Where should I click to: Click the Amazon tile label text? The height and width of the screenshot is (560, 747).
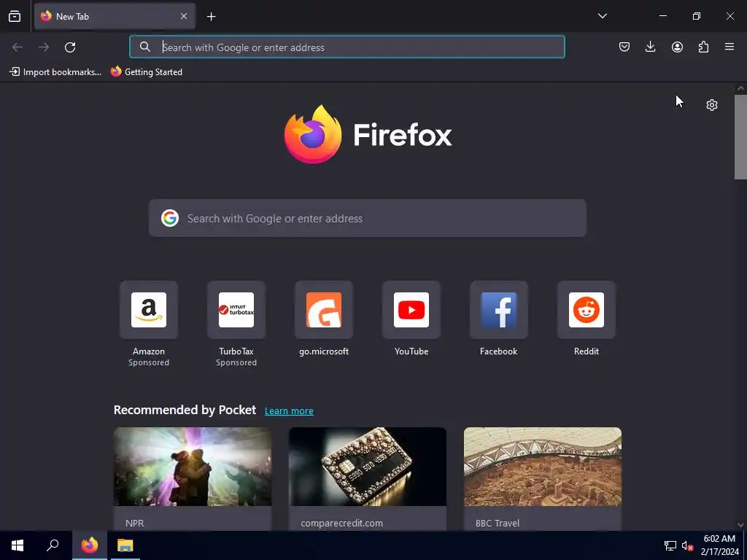click(x=149, y=351)
